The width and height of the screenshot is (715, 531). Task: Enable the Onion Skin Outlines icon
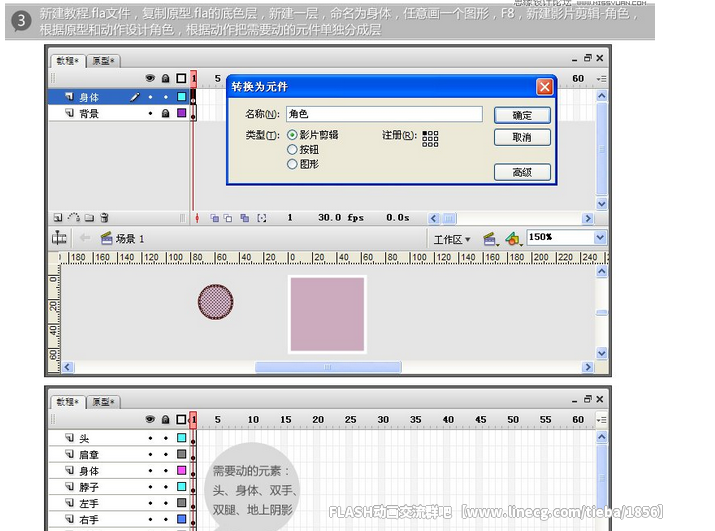tap(228, 218)
